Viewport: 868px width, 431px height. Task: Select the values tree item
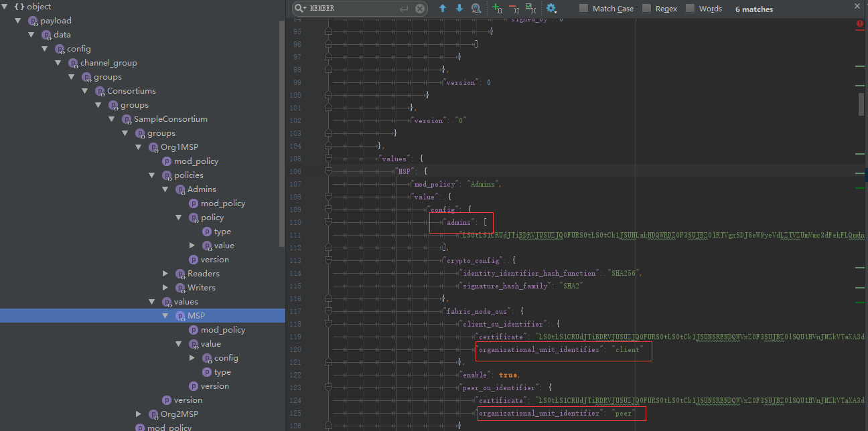(x=186, y=302)
